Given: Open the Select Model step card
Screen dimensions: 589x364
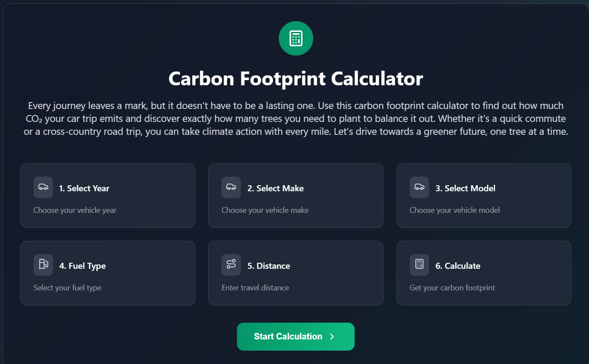Looking at the screenshot, I should (x=483, y=195).
